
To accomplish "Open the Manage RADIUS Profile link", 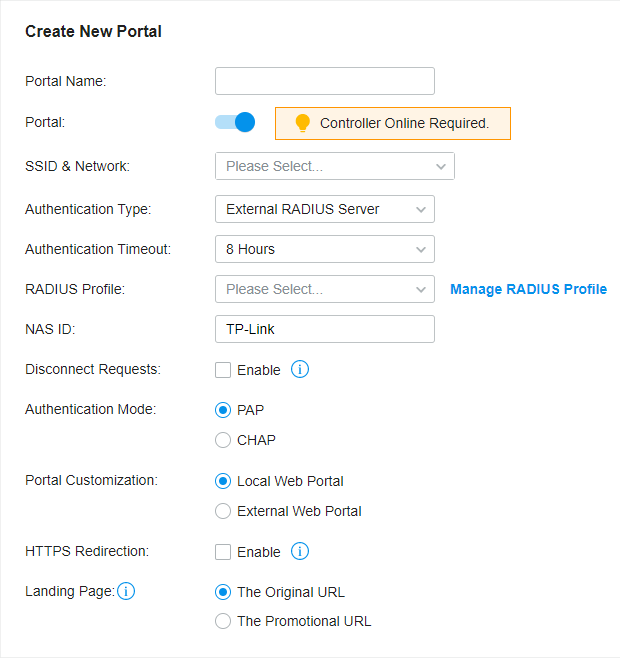I will (528, 289).
